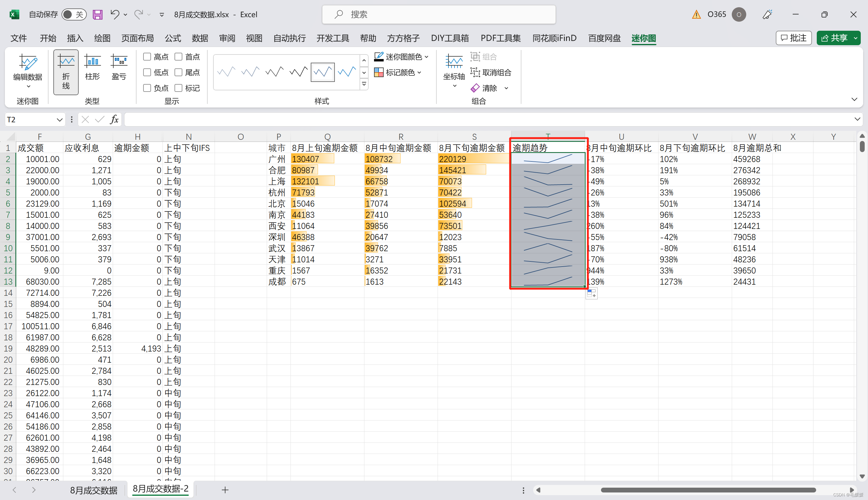
Task: Select the Column sparkline type
Action: tap(93, 67)
